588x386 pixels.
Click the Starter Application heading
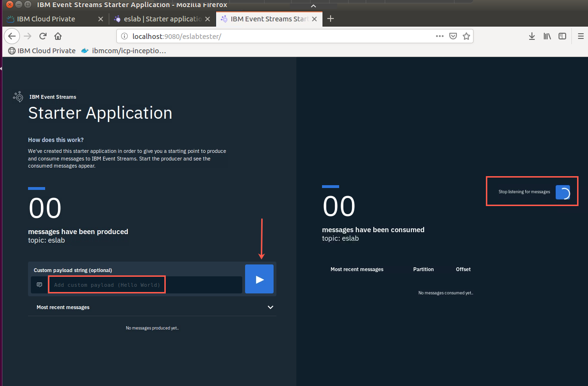pyautogui.click(x=100, y=113)
